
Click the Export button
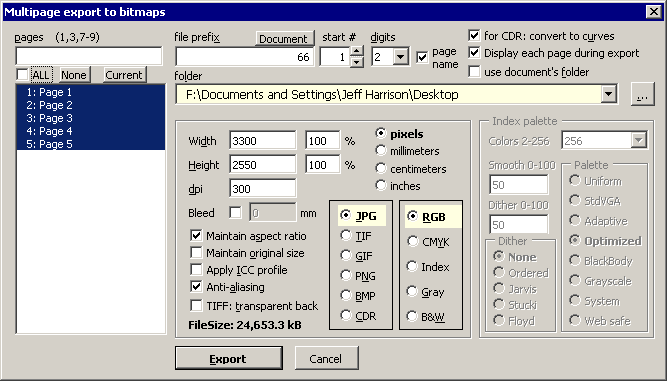pos(229,358)
